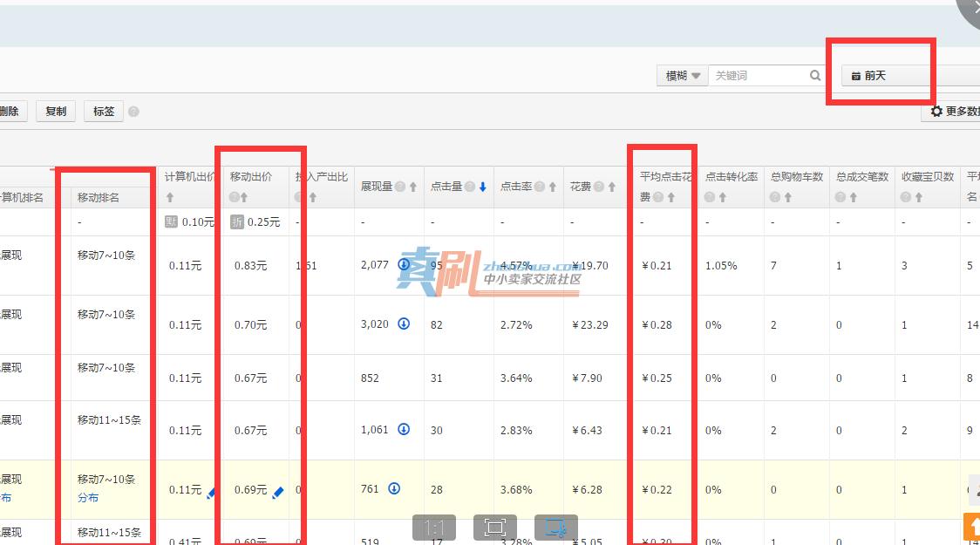Image resolution: width=980 pixels, height=545 pixels.
Task: Click the 复制 button
Action: pos(56,112)
